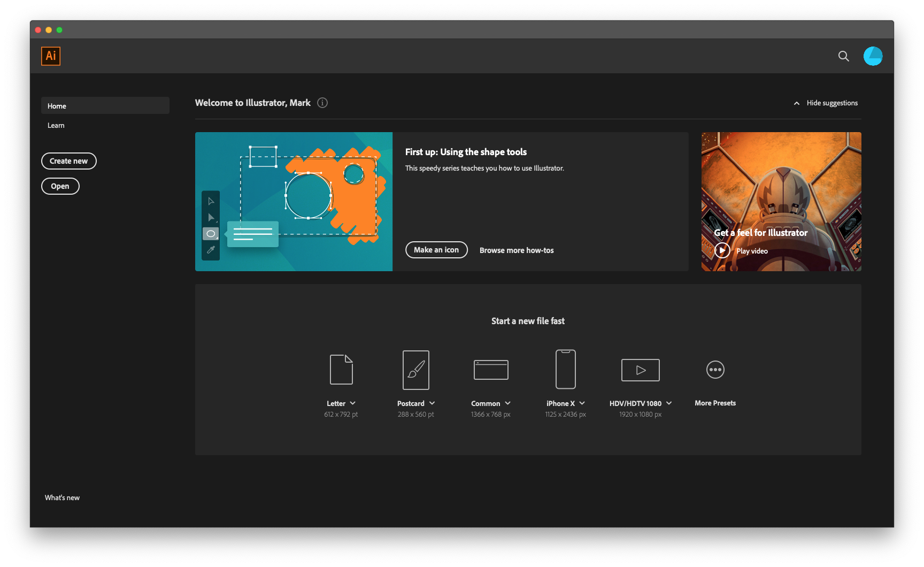Click the Hide suggestions text
This screenshot has height=567, width=924.
click(832, 103)
